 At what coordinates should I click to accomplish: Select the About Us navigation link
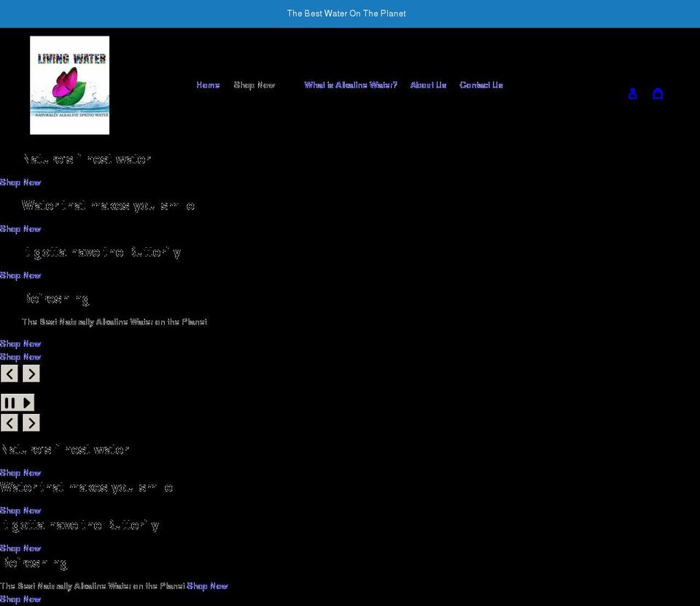427,85
